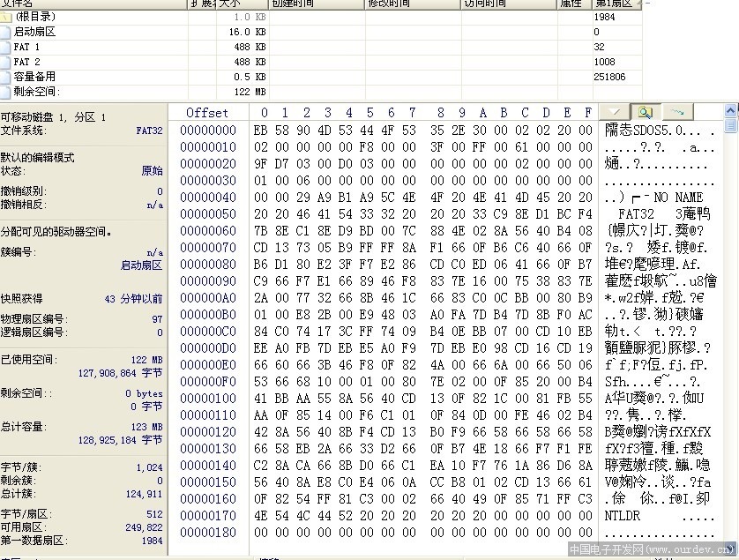Click the file icon beside FAT 2

(6, 62)
